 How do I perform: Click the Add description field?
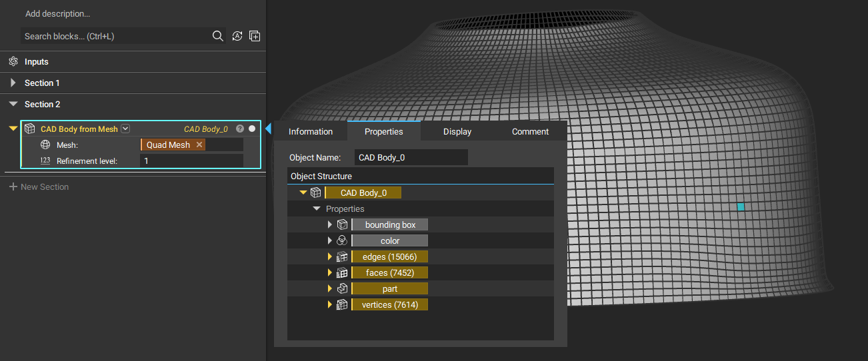pyautogui.click(x=57, y=13)
